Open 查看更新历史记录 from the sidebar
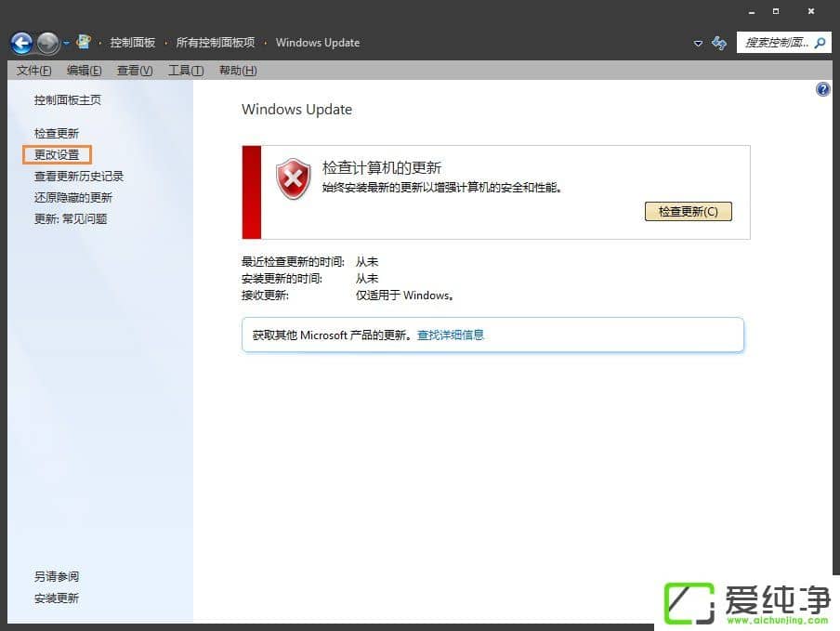This screenshot has width=840, height=631. coord(77,176)
